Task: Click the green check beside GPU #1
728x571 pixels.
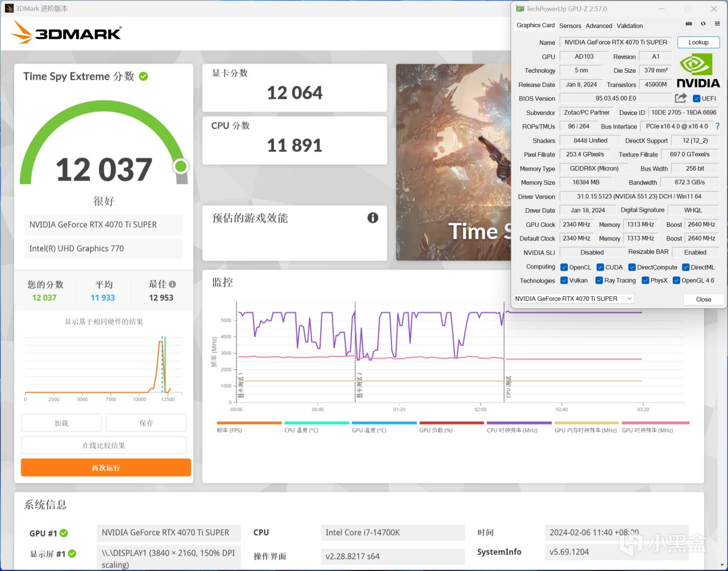Action: pyautogui.click(x=64, y=533)
